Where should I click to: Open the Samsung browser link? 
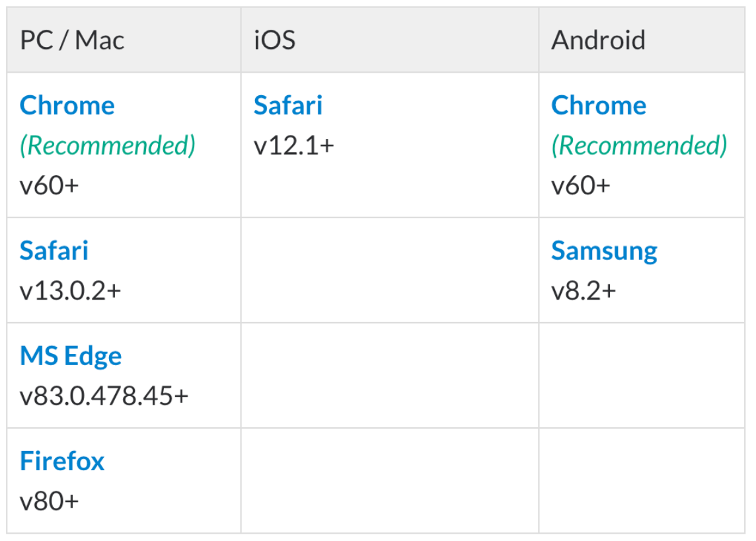604,251
